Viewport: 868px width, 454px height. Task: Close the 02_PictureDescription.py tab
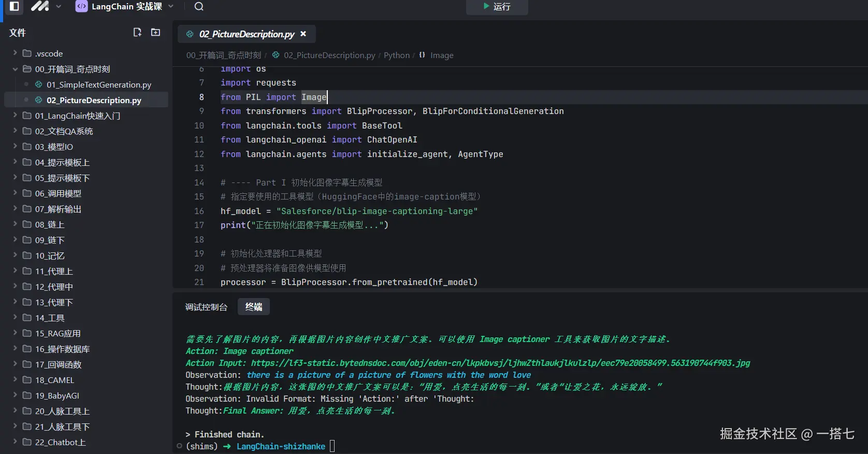pos(303,34)
